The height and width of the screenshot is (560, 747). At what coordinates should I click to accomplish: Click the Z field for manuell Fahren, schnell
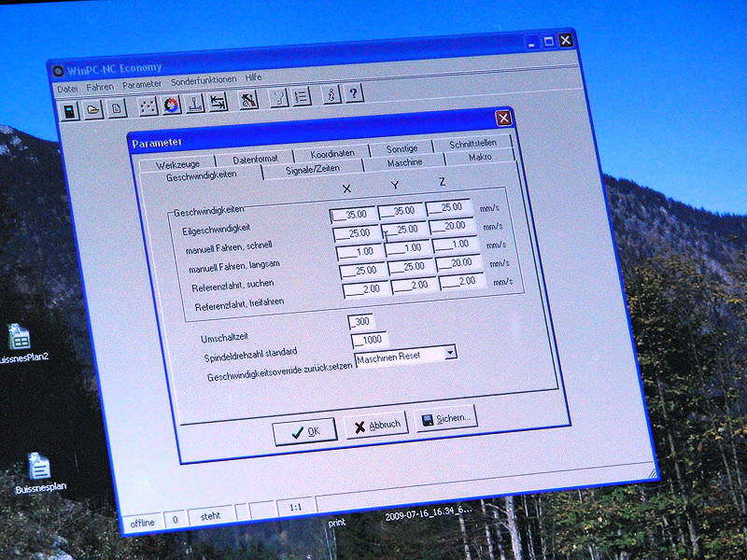(451, 226)
